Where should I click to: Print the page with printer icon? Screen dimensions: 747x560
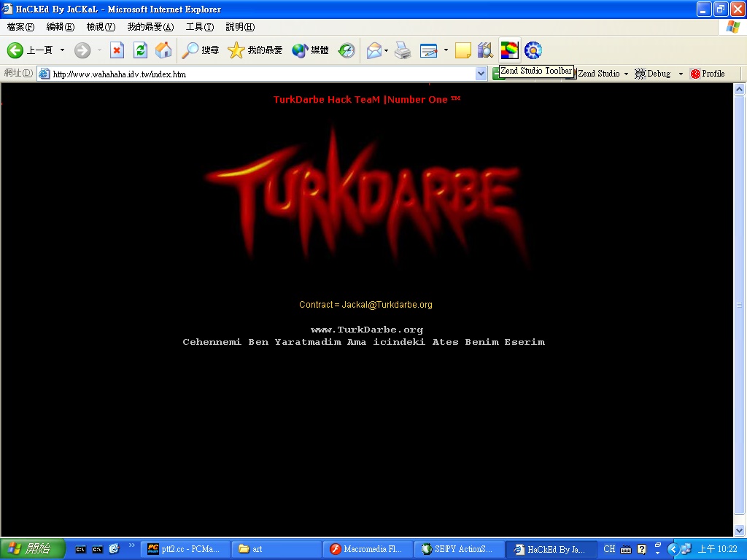pos(403,50)
